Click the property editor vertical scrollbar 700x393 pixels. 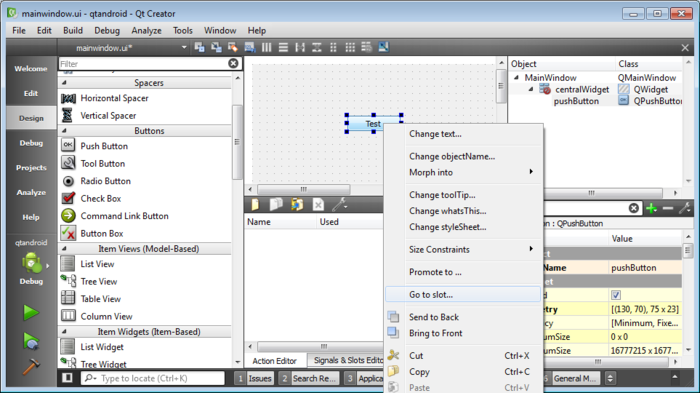pyautogui.click(x=688, y=250)
